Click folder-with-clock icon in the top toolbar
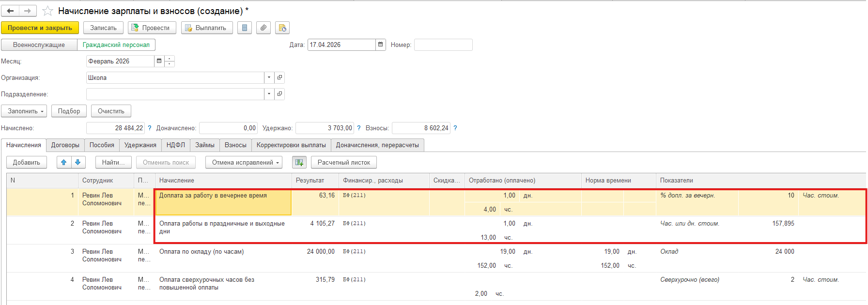 point(282,28)
